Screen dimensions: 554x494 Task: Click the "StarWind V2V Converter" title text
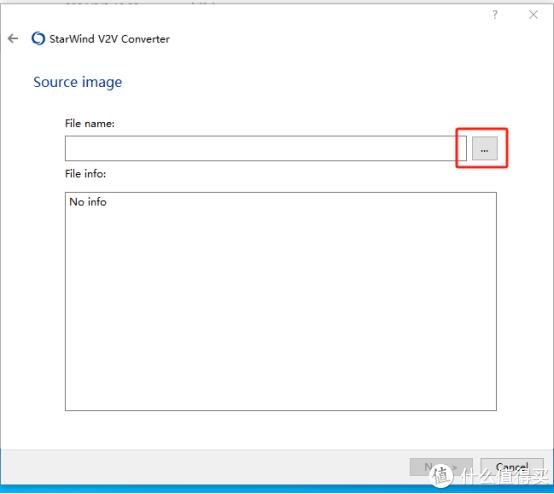tap(109, 39)
